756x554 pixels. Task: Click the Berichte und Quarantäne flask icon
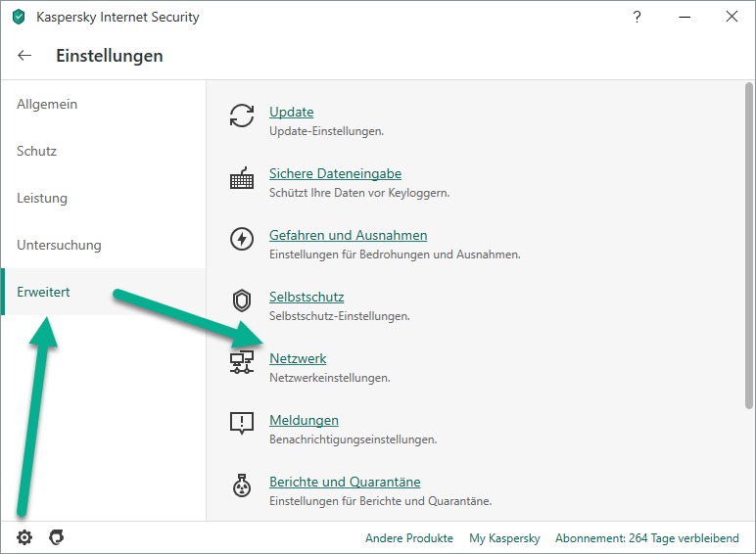point(241,485)
